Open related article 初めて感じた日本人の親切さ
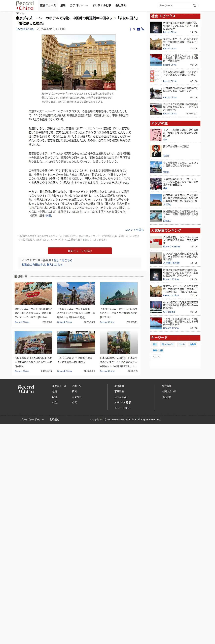The height and width of the screenshot is (644, 215). tap(33, 362)
